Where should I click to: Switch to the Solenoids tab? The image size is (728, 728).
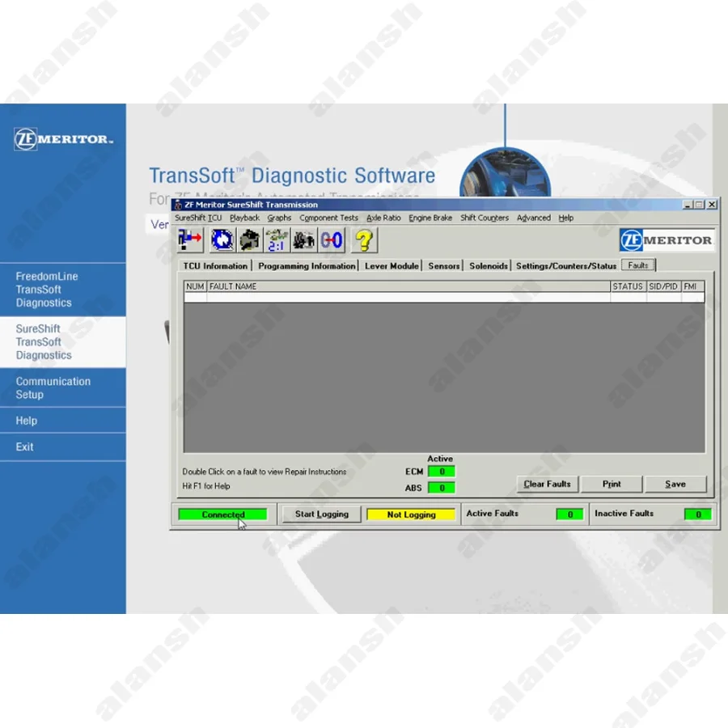pyautogui.click(x=489, y=266)
